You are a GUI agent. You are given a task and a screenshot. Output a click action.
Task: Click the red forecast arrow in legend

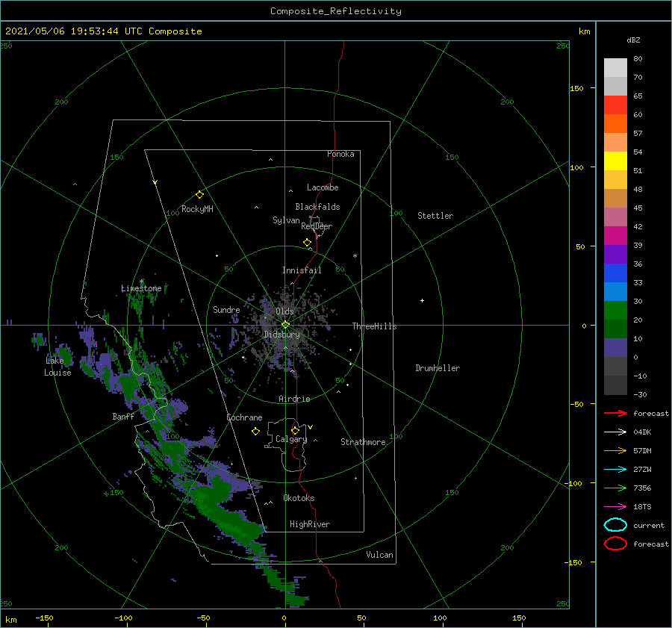[615, 413]
